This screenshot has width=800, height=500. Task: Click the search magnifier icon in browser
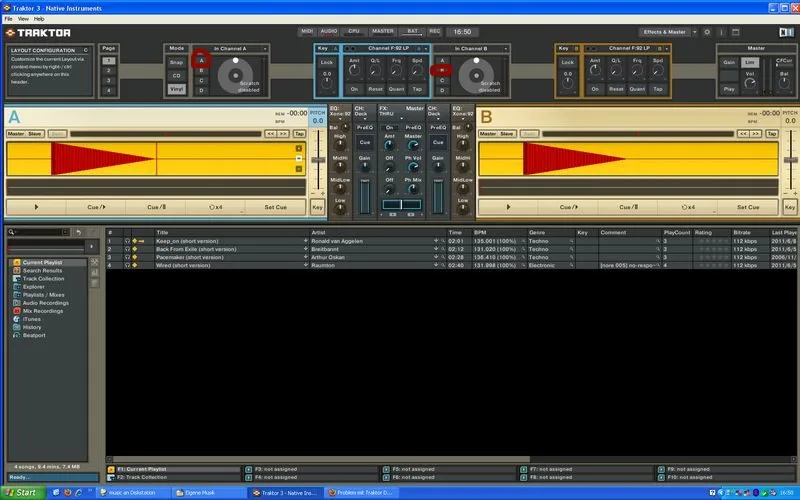point(12,232)
